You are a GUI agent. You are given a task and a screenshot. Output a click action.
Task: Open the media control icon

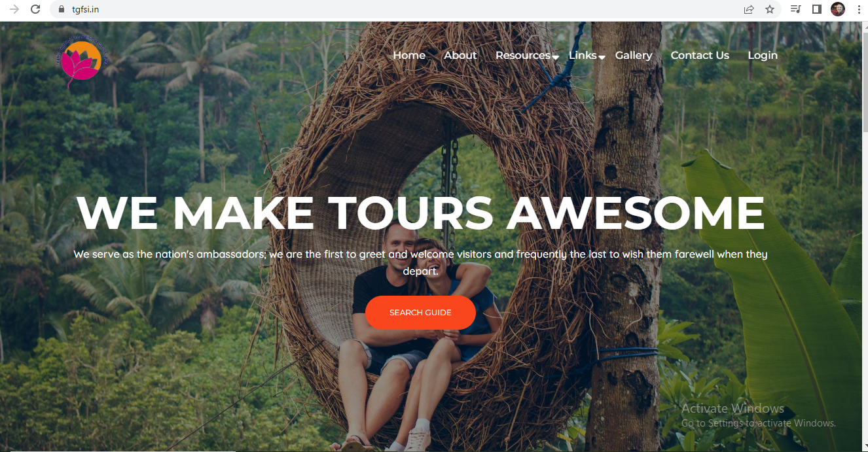pos(795,9)
